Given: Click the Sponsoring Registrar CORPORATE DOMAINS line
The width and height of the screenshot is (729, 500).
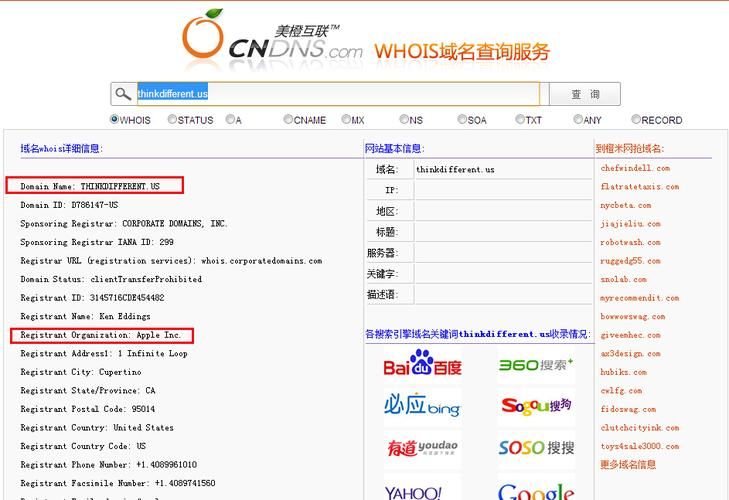Looking at the screenshot, I should tap(124, 224).
